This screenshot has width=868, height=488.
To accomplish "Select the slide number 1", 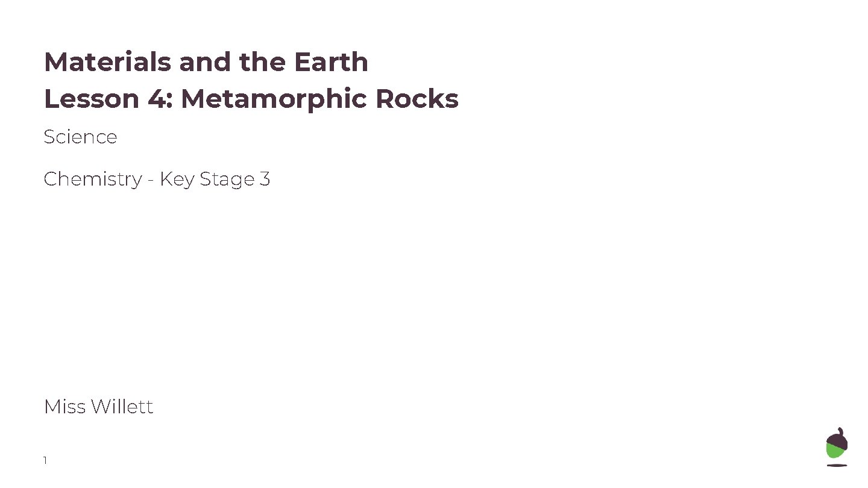I will pyautogui.click(x=45, y=461).
